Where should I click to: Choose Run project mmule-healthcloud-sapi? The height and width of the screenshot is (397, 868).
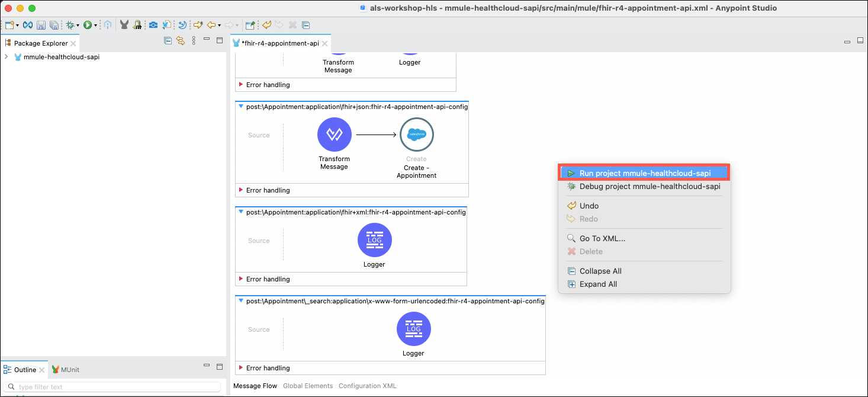point(644,173)
